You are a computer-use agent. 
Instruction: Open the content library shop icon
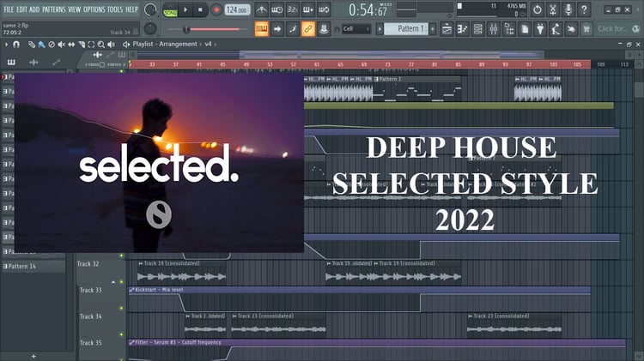click(586, 29)
